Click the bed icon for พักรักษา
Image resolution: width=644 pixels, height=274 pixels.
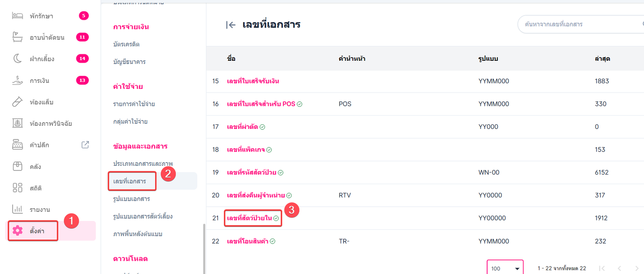17,16
